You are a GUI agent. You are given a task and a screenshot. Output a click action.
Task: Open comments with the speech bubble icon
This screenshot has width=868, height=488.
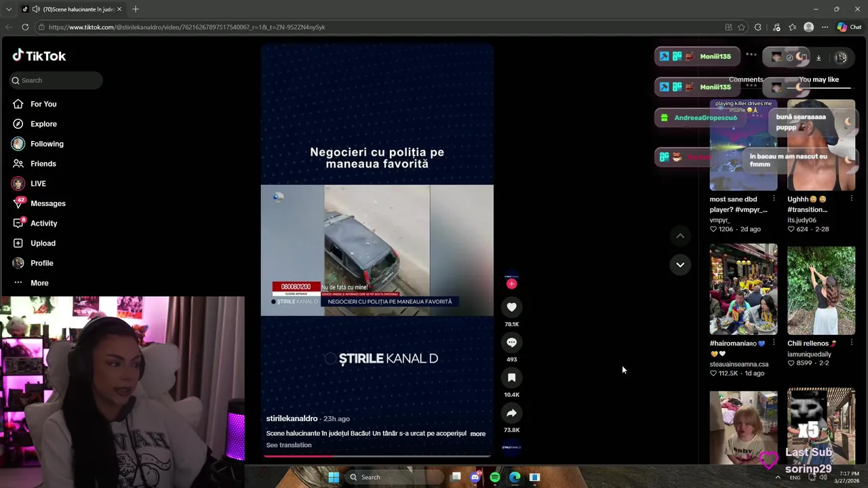511,342
